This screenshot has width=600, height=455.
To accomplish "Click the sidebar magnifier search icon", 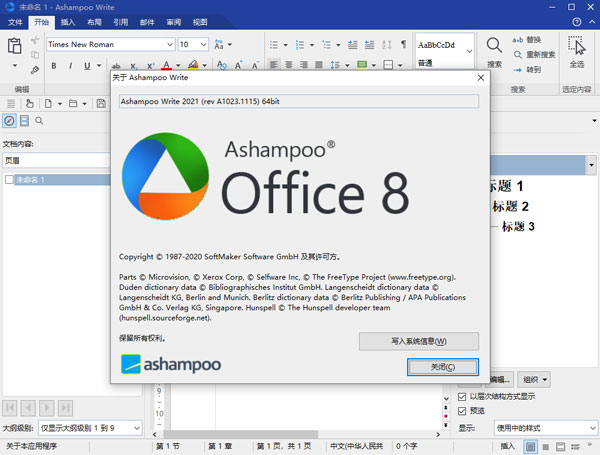I will 39,120.
